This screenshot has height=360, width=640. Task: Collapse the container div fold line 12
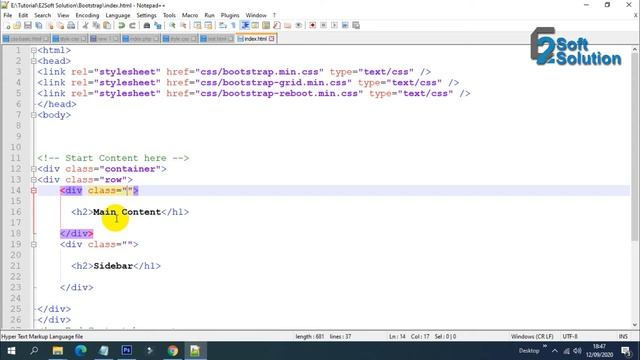[x=33, y=169]
